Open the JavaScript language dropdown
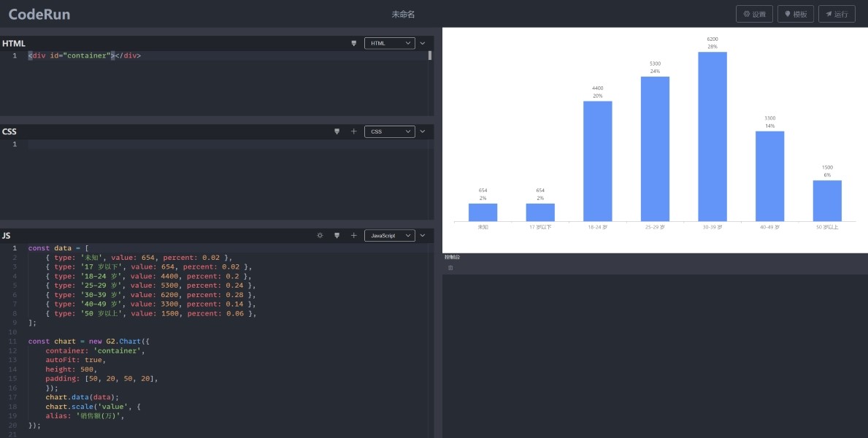Viewport: 868px width, 438px height. coord(389,236)
